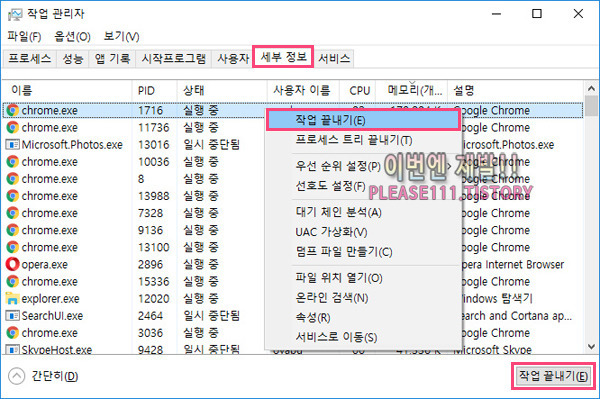Switch to the 서비스 tab

click(334, 59)
